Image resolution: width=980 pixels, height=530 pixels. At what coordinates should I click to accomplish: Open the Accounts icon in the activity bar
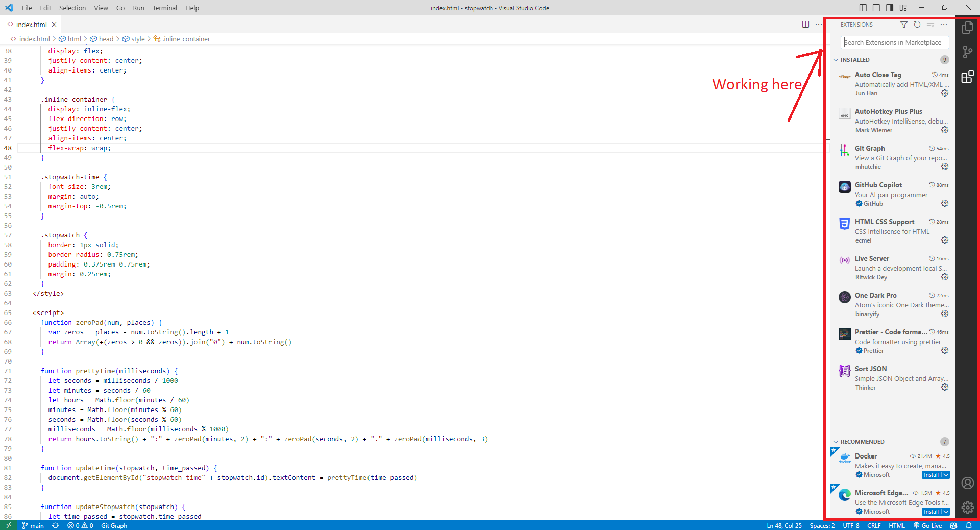967,483
